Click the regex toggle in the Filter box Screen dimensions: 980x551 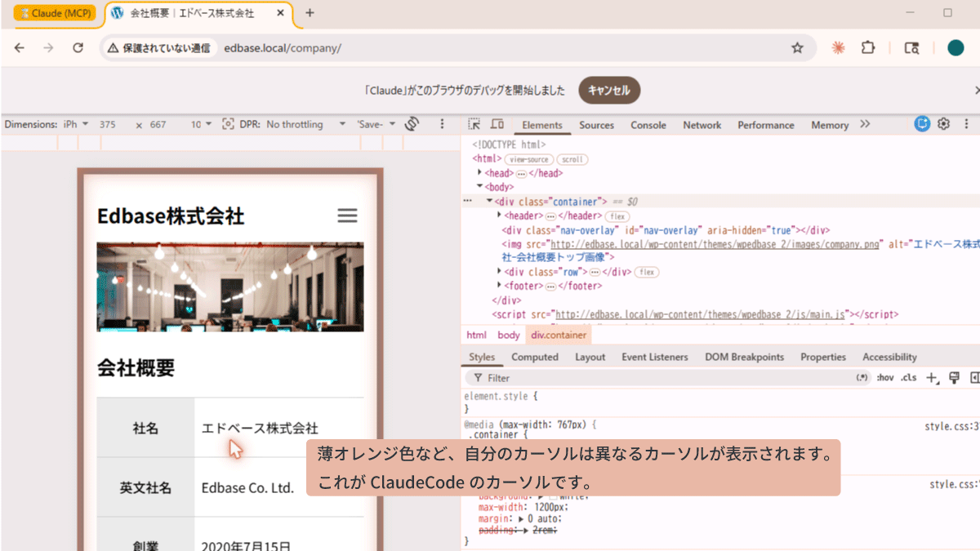click(x=862, y=378)
